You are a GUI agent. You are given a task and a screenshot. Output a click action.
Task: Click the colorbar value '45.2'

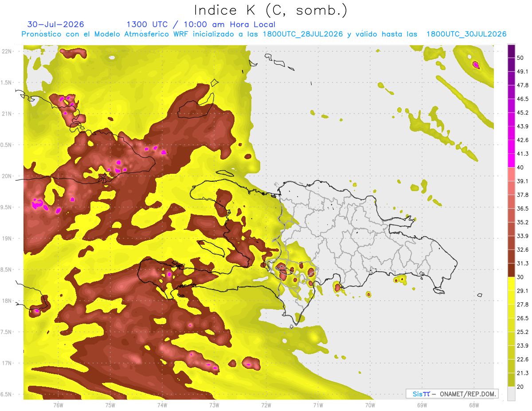tap(522, 113)
